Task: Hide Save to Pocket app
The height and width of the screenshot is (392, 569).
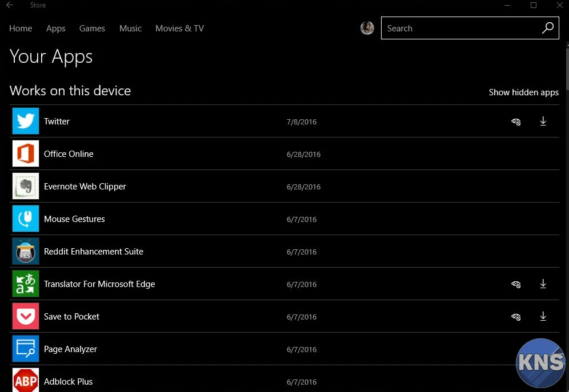Action: 516,317
